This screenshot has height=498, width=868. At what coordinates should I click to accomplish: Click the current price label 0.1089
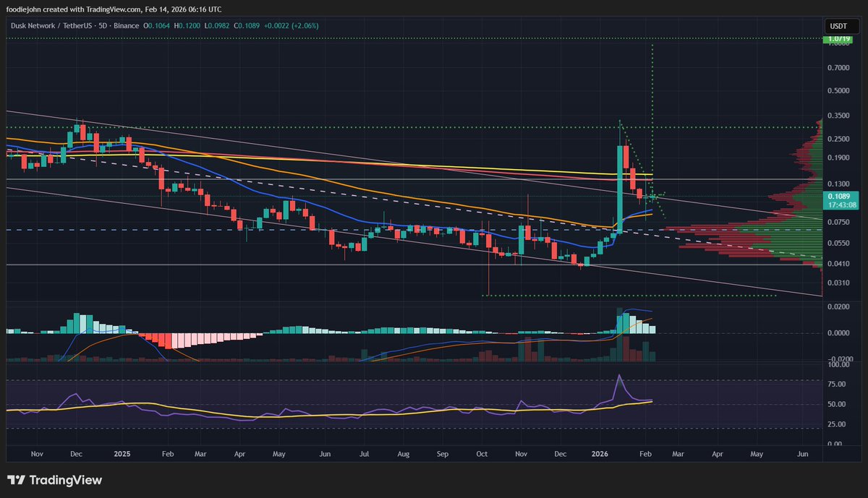click(x=841, y=195)
